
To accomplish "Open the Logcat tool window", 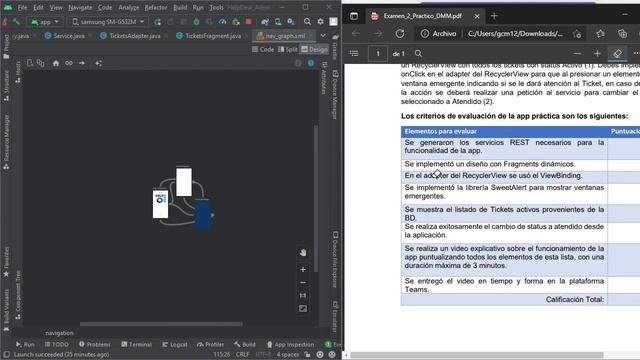I will 175,344.
